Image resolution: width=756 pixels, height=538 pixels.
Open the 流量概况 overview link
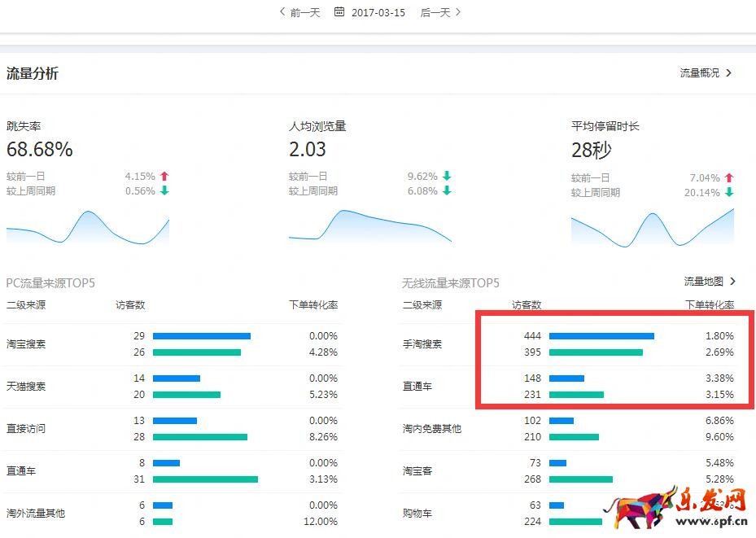coord(706,73)
